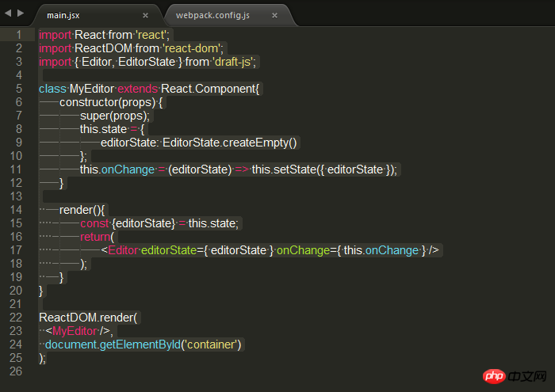This screenshot has height=392, width=555.
Task: Click the 'render(){' method declaration
Action: pos(82,210)
